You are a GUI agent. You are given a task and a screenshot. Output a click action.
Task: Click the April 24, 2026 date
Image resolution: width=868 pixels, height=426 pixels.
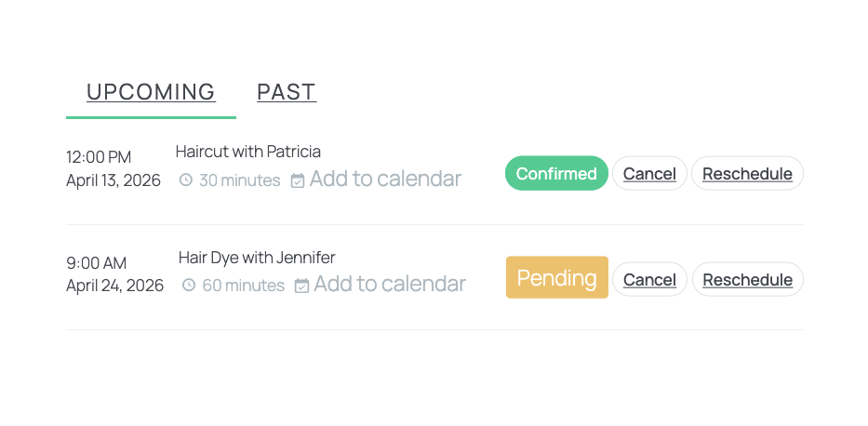pyautogui.click(x=114, y=286)
